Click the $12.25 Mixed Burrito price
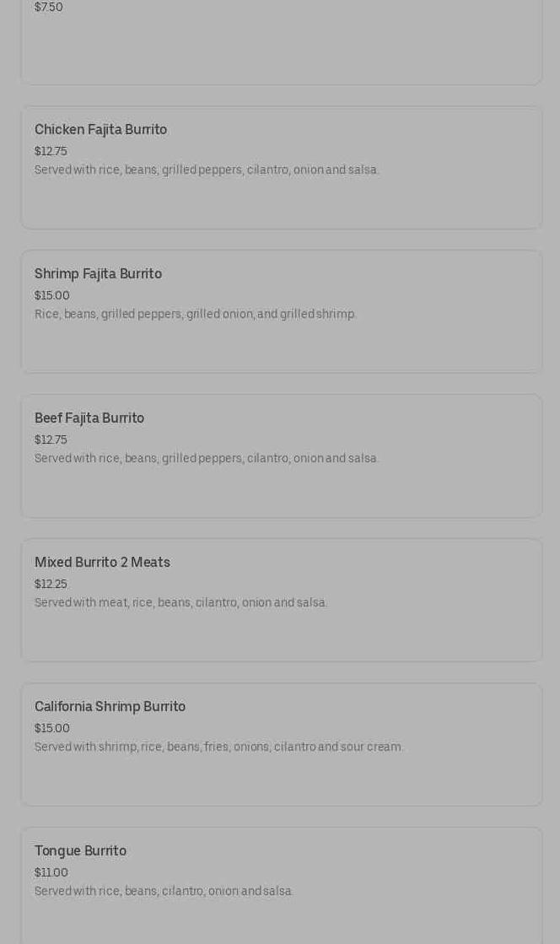560x944 pixels. click(51, 585)
